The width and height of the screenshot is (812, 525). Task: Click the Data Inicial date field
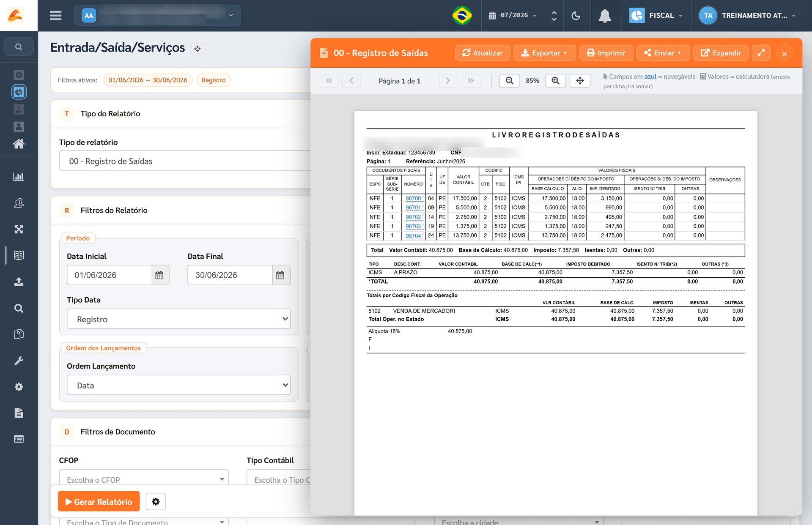point(109,275)
